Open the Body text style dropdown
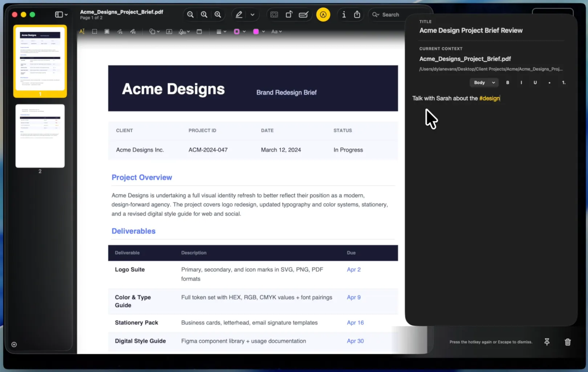Screen dimensions: 588x372 484,83
